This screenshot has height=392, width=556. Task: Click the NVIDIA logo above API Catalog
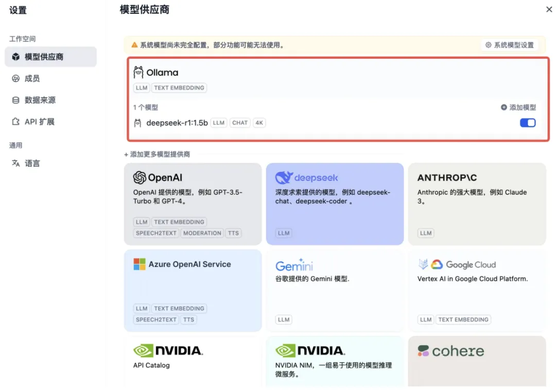[x=168, y=350]
